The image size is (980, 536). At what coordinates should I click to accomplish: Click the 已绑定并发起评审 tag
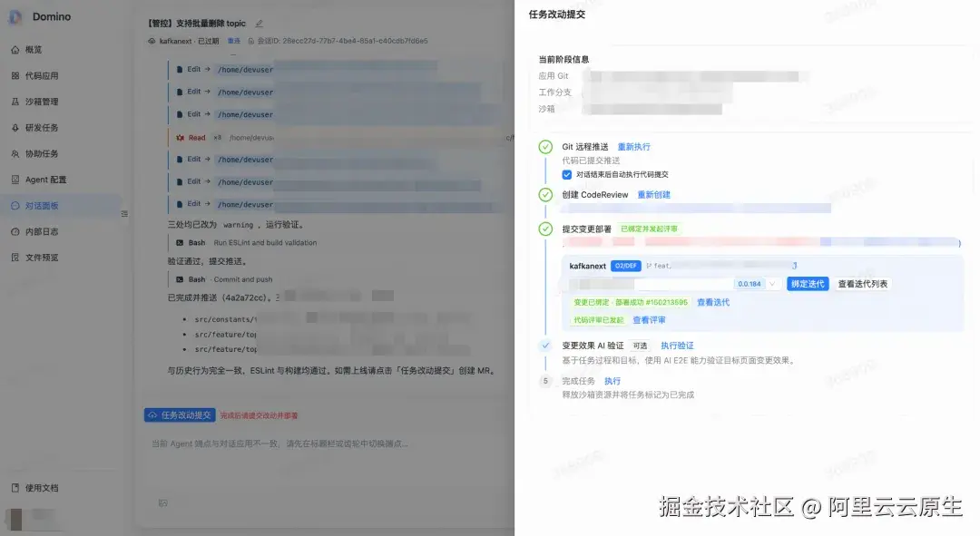tap(650, 229)
